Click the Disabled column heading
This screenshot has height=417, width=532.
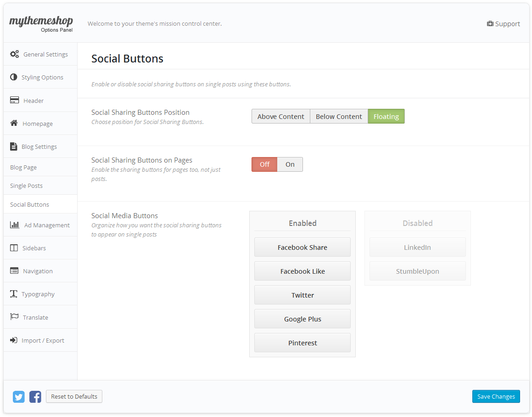[417, 223]
